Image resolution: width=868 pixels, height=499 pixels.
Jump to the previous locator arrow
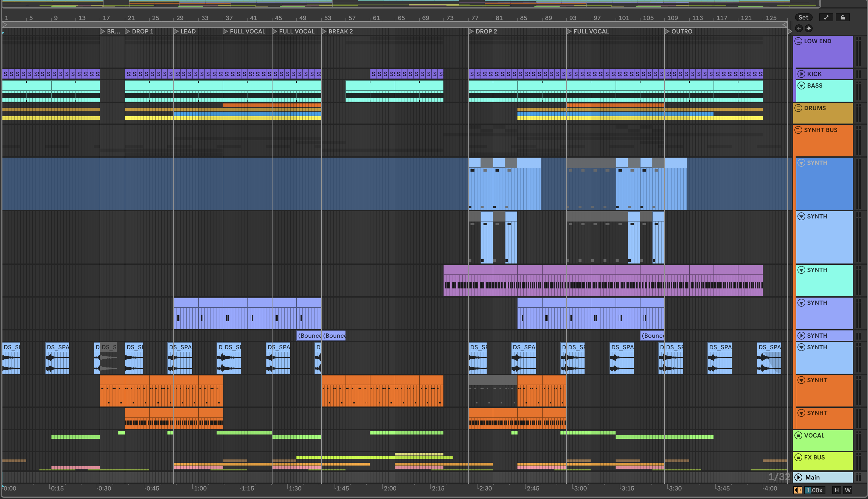pos(799,28)
